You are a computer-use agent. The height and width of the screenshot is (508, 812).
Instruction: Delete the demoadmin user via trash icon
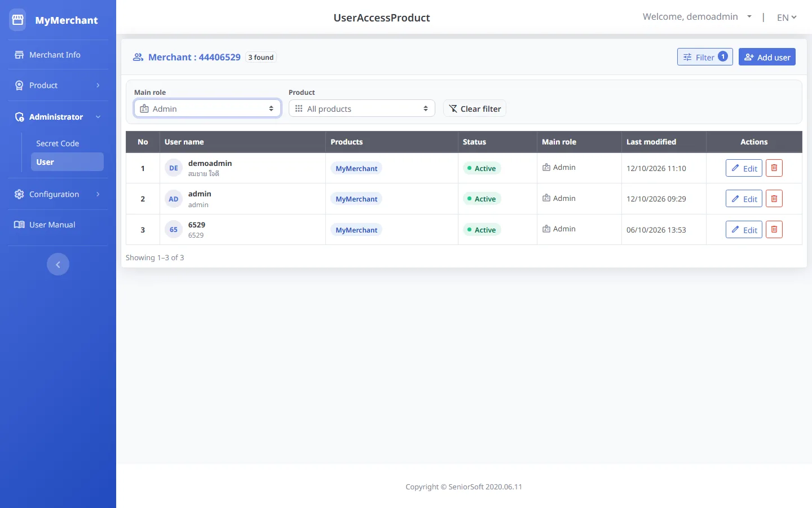[774, 168]
